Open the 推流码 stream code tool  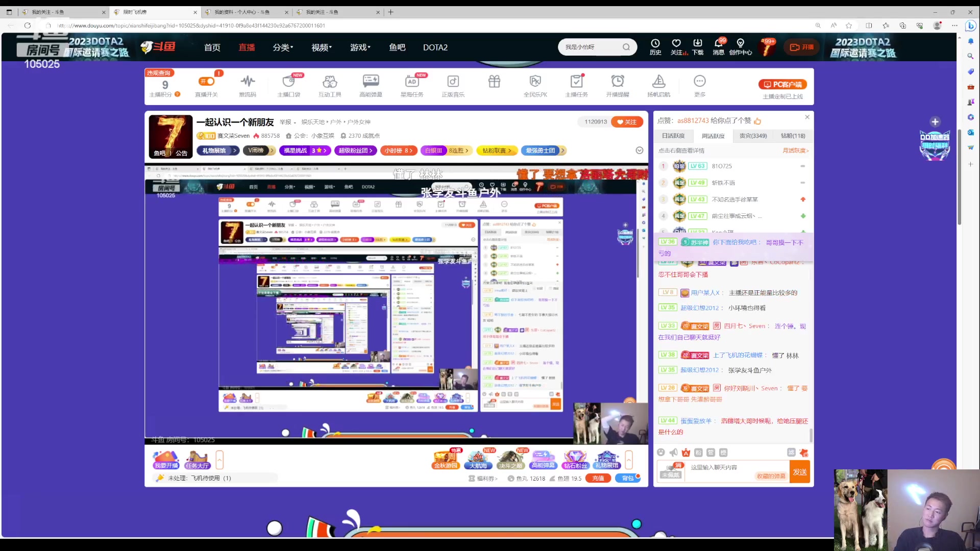[x=248, y=86]
